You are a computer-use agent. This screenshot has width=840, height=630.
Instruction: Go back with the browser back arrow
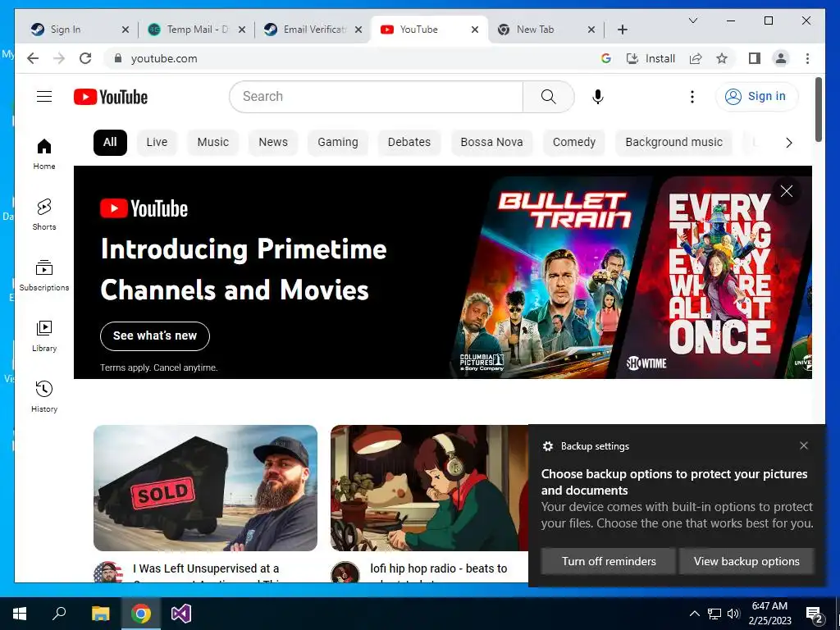pos(33,58)
